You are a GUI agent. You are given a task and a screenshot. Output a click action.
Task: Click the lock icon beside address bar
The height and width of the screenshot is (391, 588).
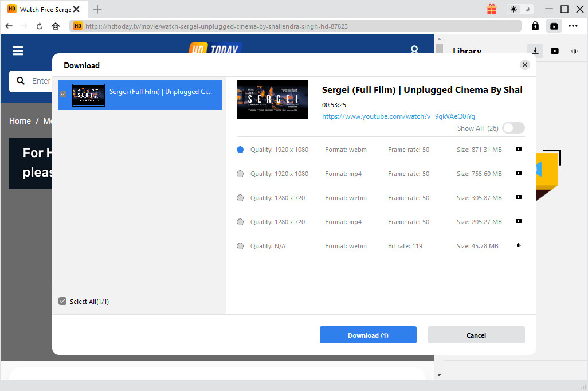pyautogui.click(x=535, y=26)
